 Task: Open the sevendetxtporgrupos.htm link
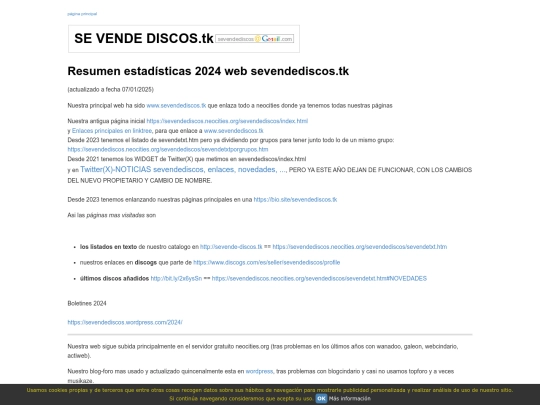168,149
